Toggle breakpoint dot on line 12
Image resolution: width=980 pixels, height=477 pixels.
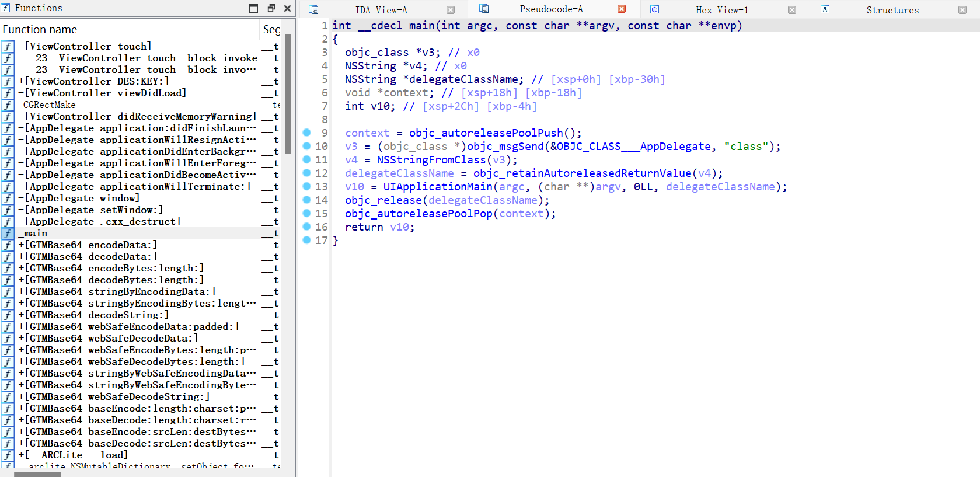[307, 173]
